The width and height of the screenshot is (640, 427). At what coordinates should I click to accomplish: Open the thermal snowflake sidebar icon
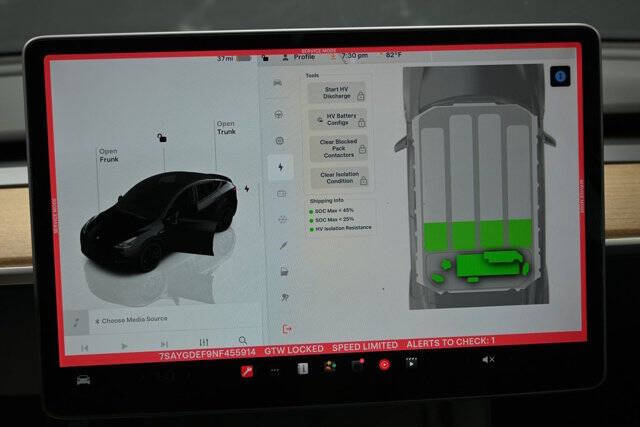282,220
